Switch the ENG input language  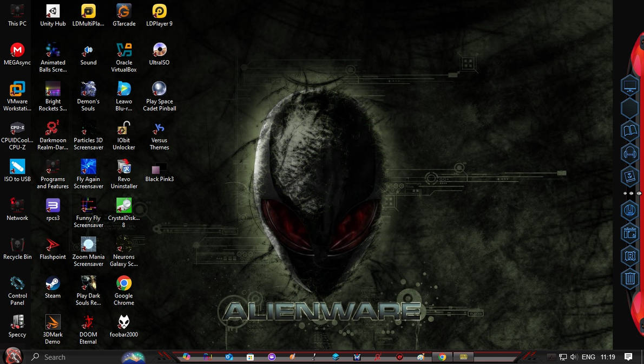pyautogui.click(x=588, y=356)
